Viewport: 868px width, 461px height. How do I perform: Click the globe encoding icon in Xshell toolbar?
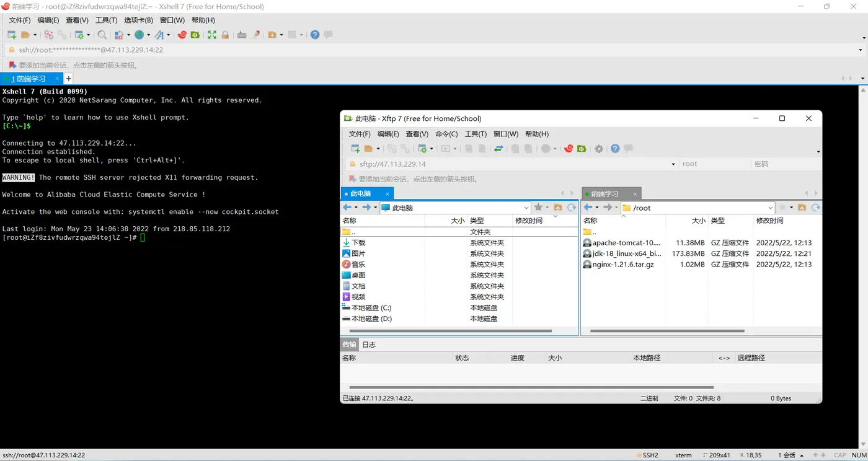tap(139, 35)
